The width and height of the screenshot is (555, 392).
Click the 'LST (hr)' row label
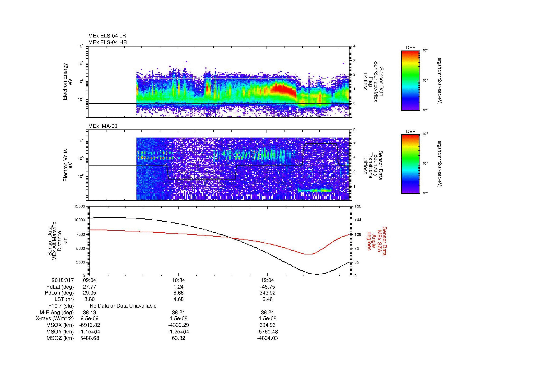pos(64,299)
